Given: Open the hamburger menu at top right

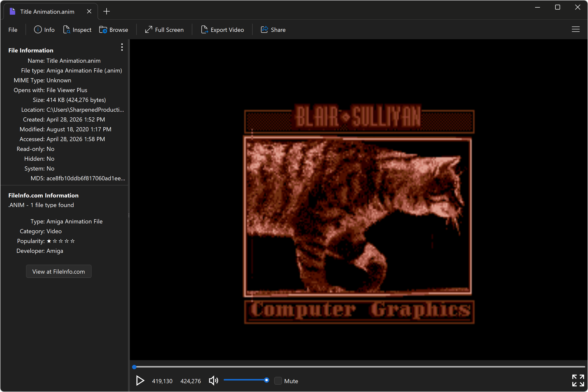Looking at the screenshot, I should point(576,29).
